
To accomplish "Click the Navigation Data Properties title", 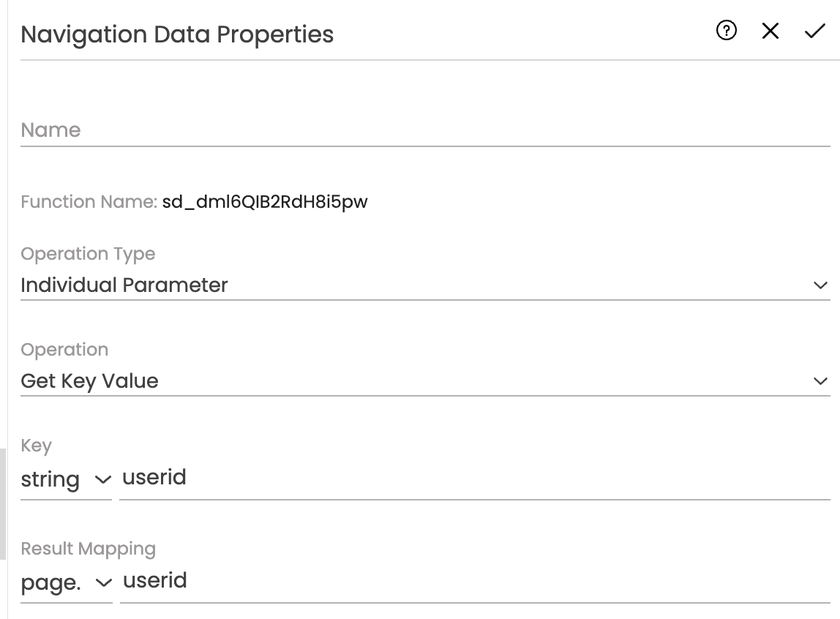I will [177, 34].
